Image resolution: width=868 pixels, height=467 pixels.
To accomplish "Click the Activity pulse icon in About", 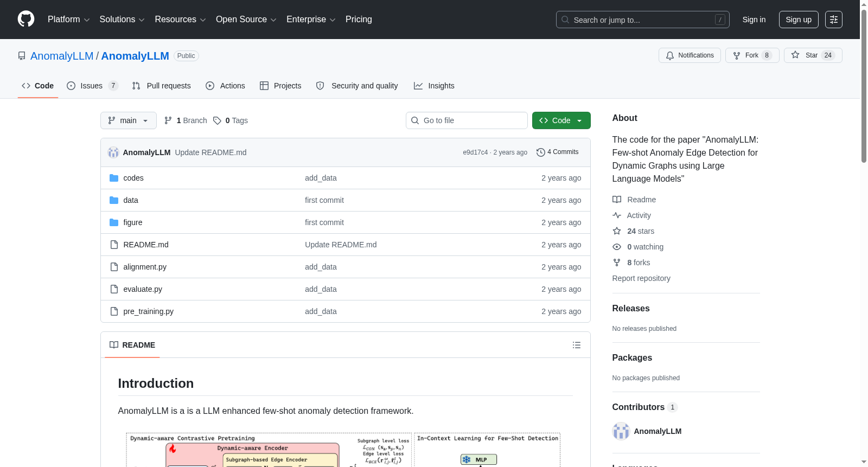I will point(617,215).
